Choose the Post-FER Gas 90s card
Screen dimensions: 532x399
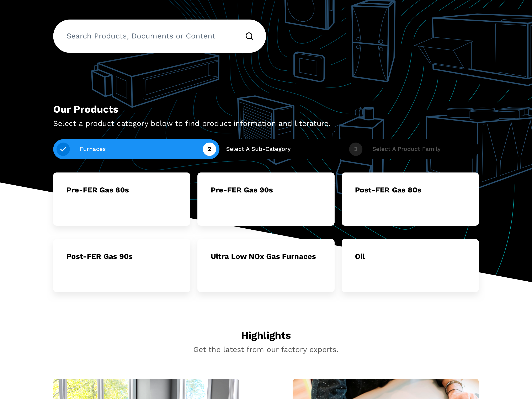pyautogui.click(x=121, y=265)
